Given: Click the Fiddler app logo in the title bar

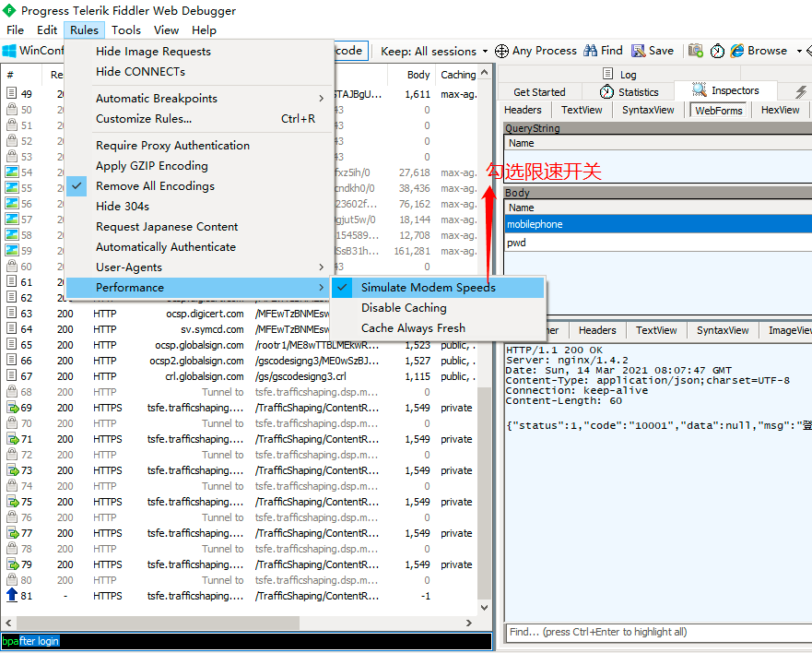Looking at the screenshot, I should pyautogui.click(x=9, y=10).
